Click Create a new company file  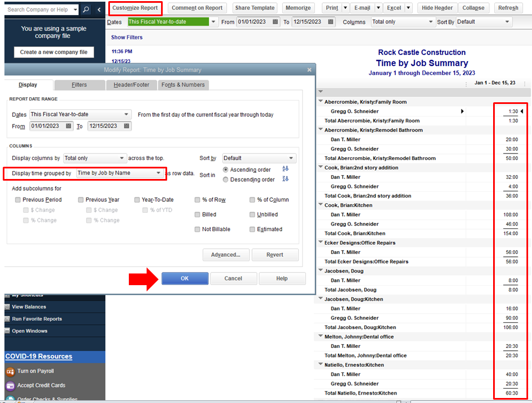(54, 52)
